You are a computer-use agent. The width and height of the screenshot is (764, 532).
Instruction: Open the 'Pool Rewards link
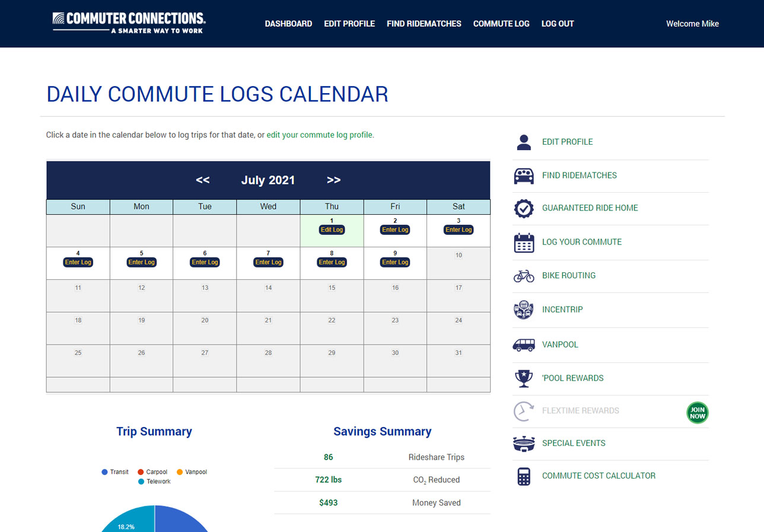[x=573, y=378]
